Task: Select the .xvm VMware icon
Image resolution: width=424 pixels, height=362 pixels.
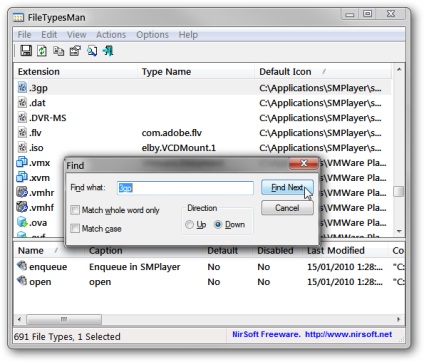Action: [x=22, y=177]
